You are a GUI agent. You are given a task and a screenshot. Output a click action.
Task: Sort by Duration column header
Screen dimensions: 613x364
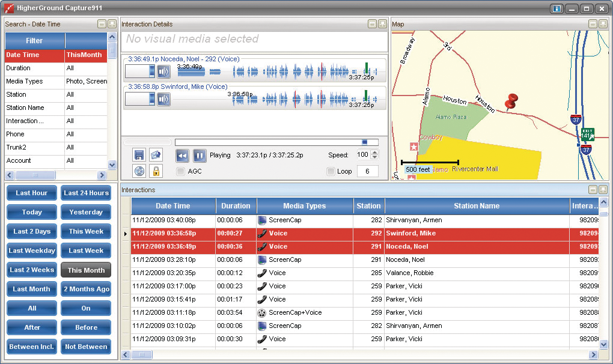click(x=236, y=206)
